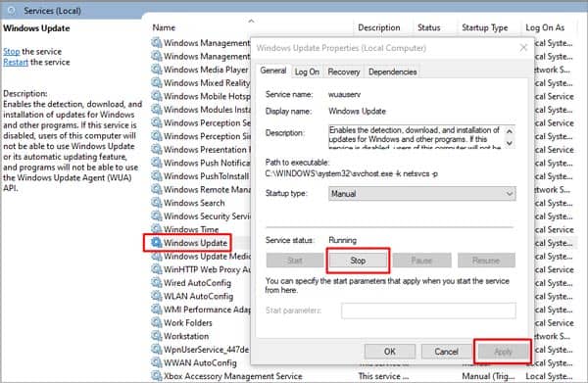Viewport: 588px width, 383px height.
Task: Click the gear icon beside Windows Update Medic
Action: (x=157, y=256)
